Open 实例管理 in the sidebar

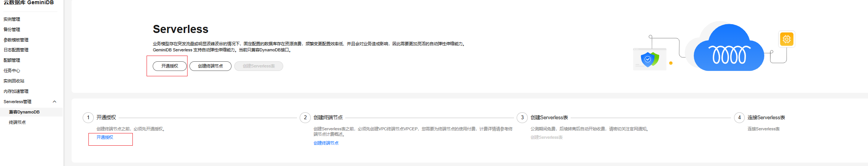[x=12, y=19]
